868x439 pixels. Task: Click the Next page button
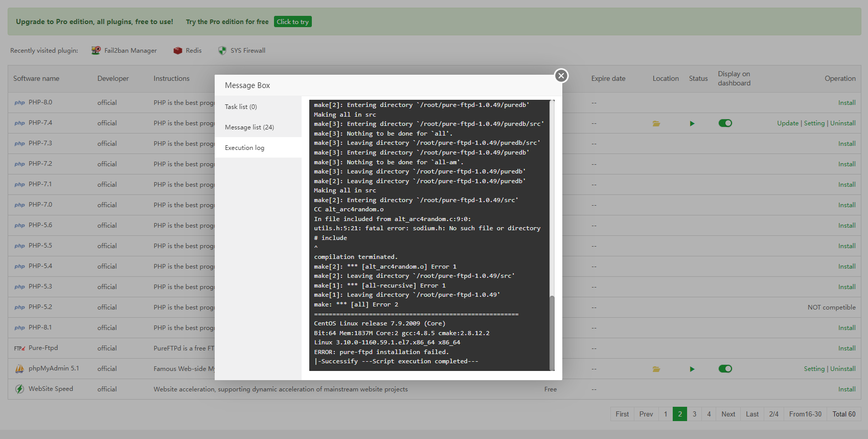pos(728,414)
